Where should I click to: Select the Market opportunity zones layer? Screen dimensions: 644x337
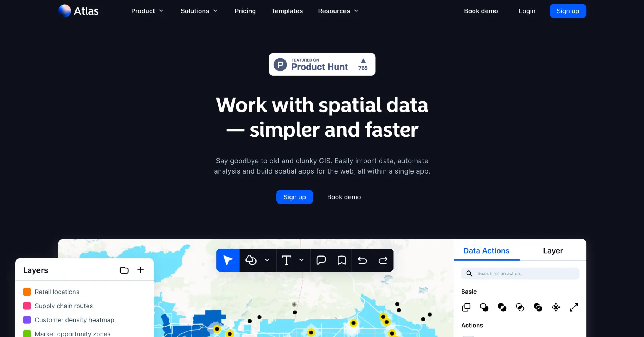pos(73,333)
